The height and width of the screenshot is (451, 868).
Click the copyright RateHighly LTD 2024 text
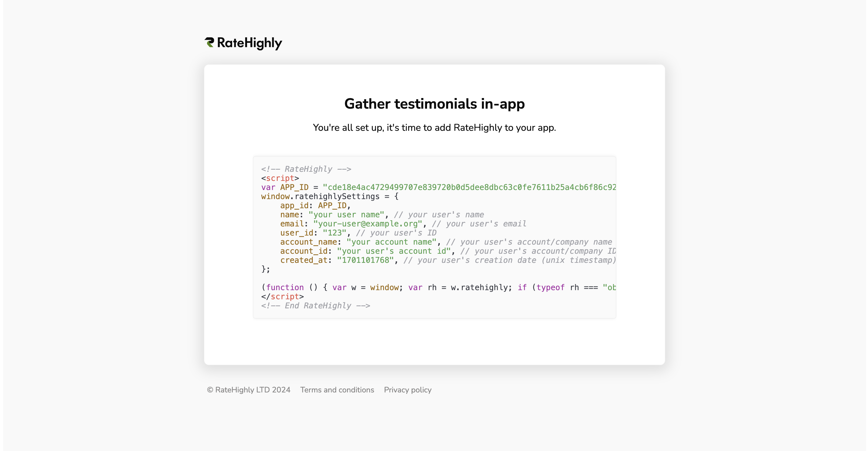(x=248, y=390)
